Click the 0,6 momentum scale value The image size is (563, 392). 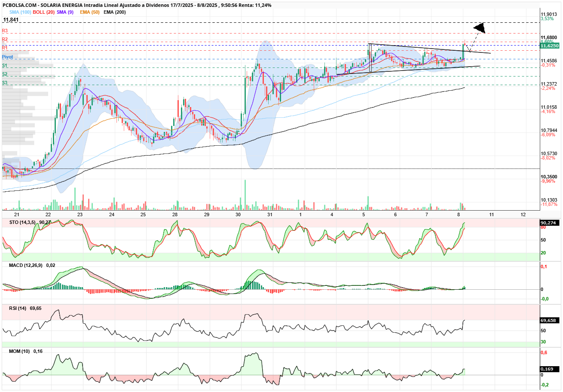(543, 353)
